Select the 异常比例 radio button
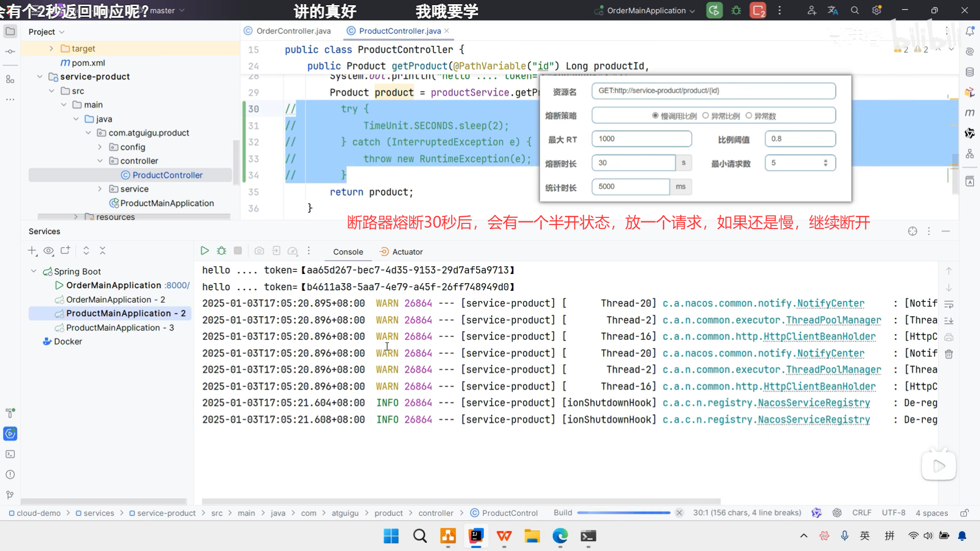Screen dimensions: 980x551 click(x=705, y=116)
